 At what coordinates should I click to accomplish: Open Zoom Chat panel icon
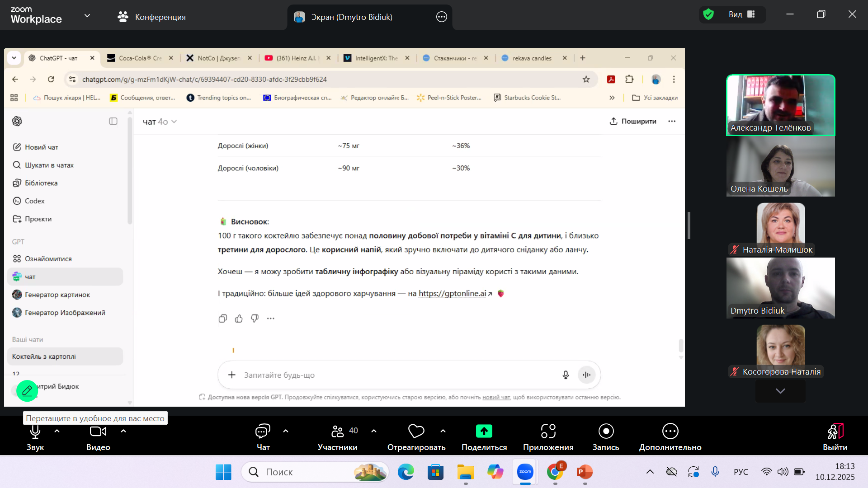click(x=263, y=432)
